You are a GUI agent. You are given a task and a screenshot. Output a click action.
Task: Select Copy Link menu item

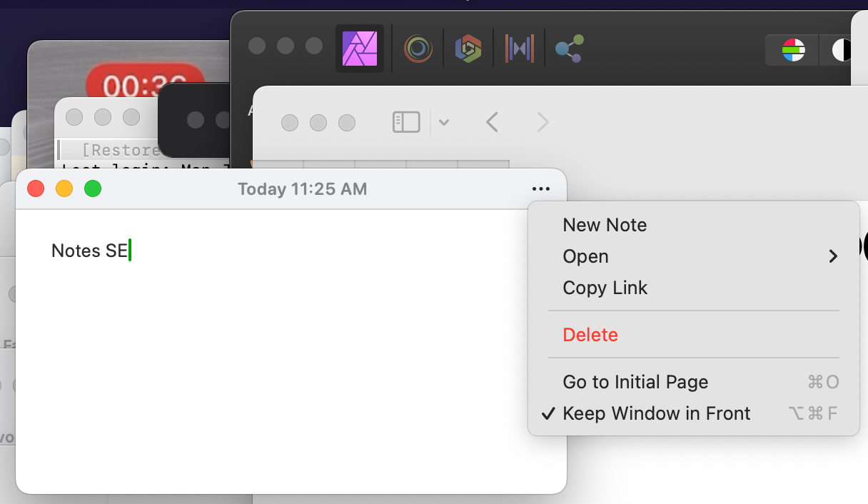coord(694,288)
